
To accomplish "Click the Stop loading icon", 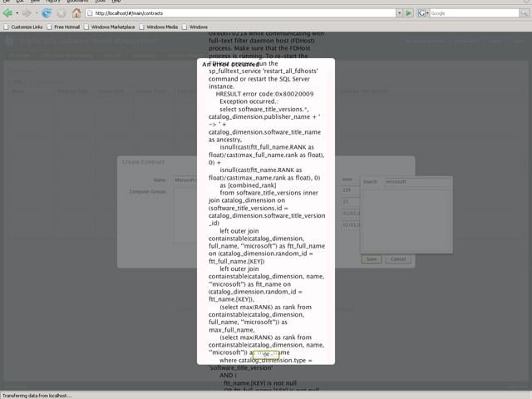I will pyautogui.click(x=62, y=13).
